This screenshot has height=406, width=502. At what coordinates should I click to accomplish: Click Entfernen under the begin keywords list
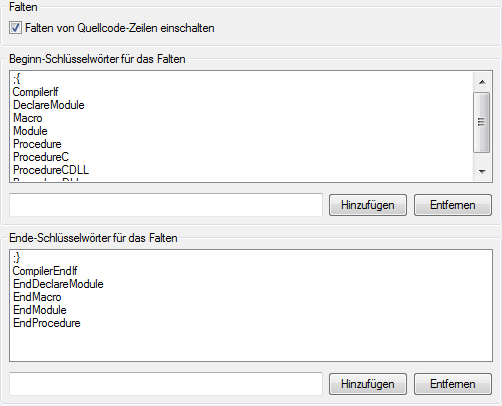tap(452, 205)
